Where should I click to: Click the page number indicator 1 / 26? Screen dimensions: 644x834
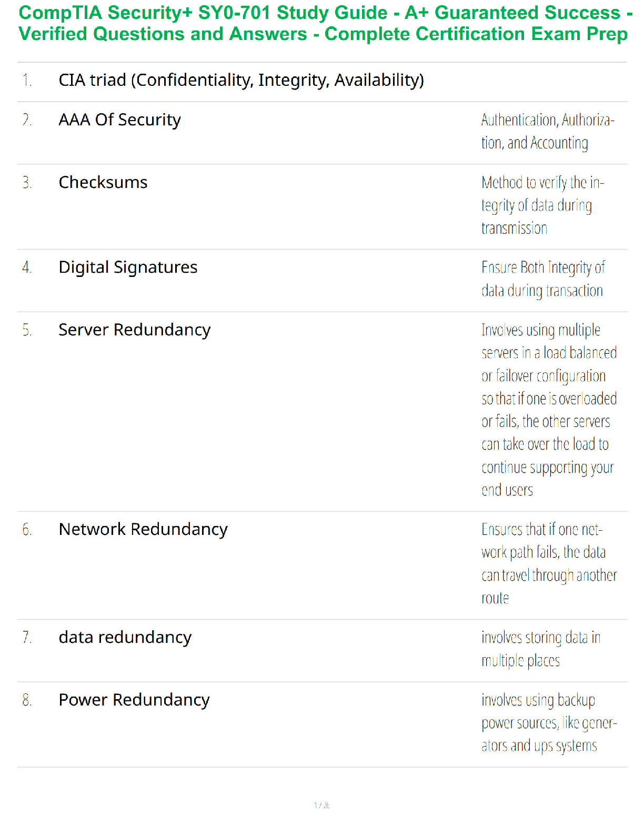click(321, 805)
